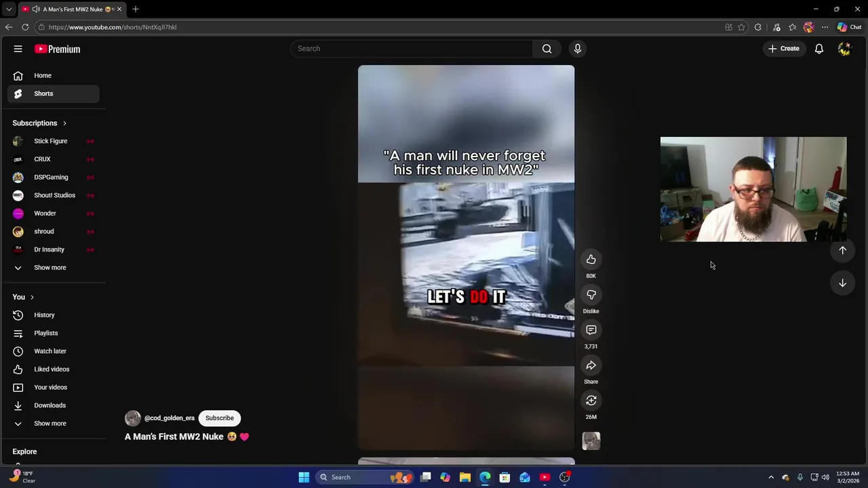Open the favorites list icon in Edge
Screen dimensions: 868x488
(792, 27)
